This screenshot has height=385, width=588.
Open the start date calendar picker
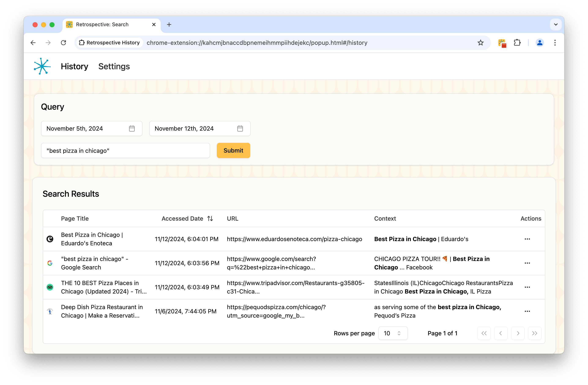click(132, 128)
